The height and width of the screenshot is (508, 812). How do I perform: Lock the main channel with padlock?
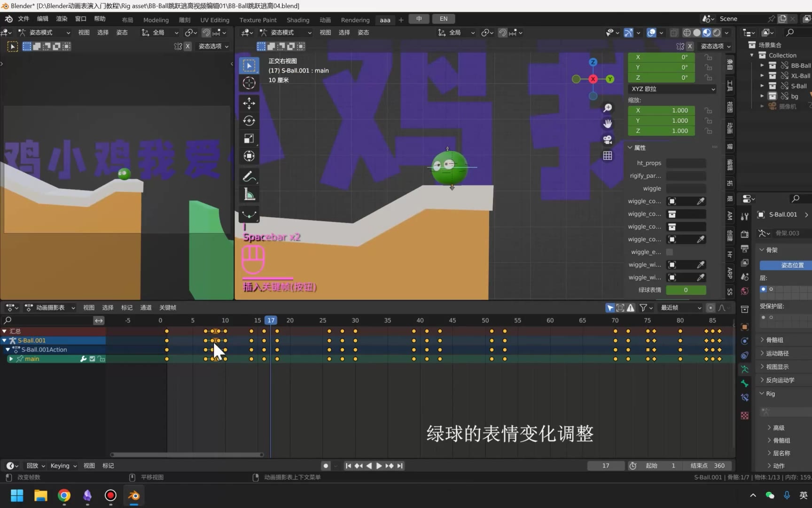point(101,359)
